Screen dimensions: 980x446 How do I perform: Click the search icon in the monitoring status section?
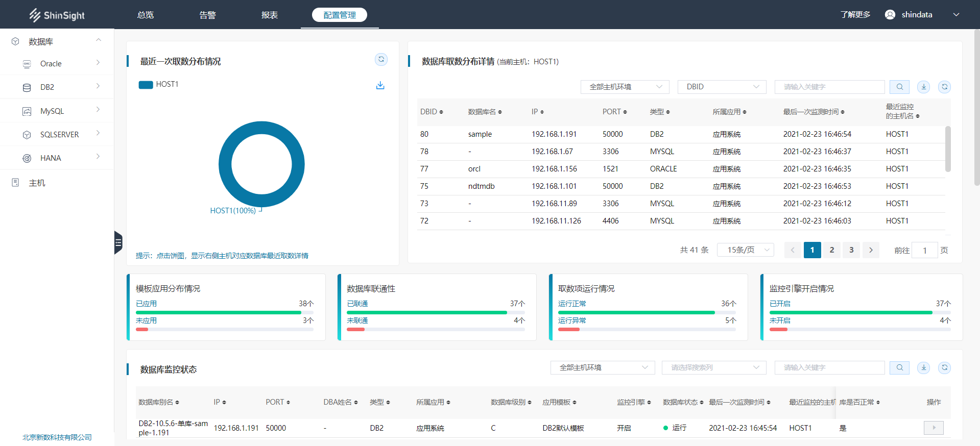[899, 367]
